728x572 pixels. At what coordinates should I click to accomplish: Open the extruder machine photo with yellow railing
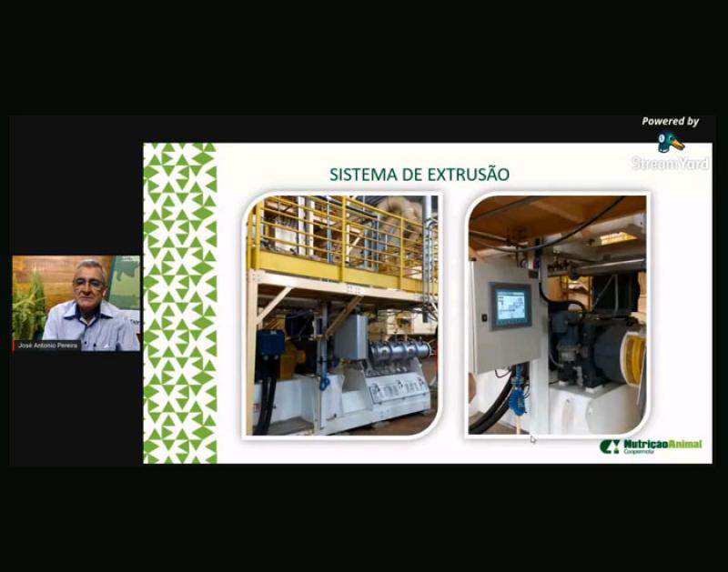click(342, 316)
